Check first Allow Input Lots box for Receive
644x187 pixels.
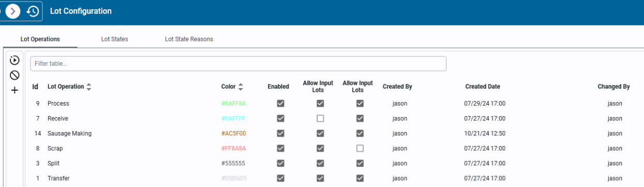pos(320,119)
